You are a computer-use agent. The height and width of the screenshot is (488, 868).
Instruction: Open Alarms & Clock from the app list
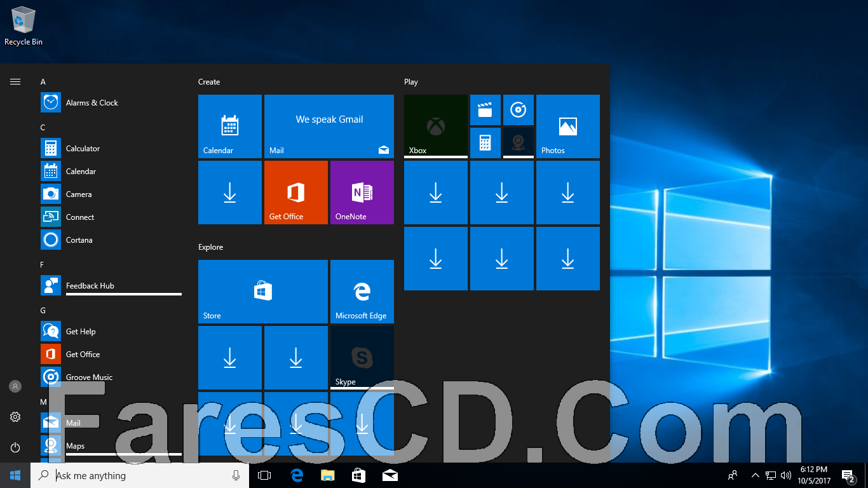click(111, 103)
